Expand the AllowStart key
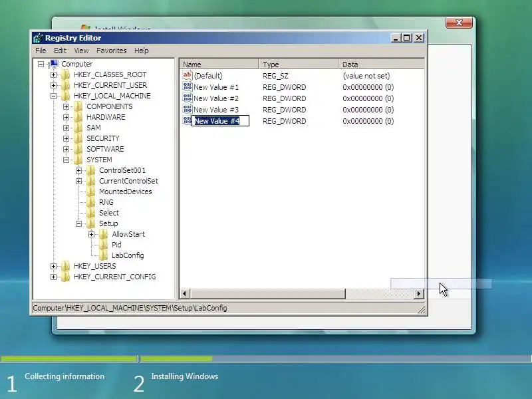Image resolution: width=532 pixels, height=399 pixels. point(91,234)
